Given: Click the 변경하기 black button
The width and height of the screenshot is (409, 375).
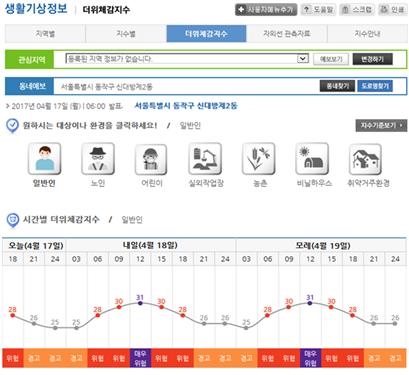Looking at the screenshot, I should (x=372, y=59).
